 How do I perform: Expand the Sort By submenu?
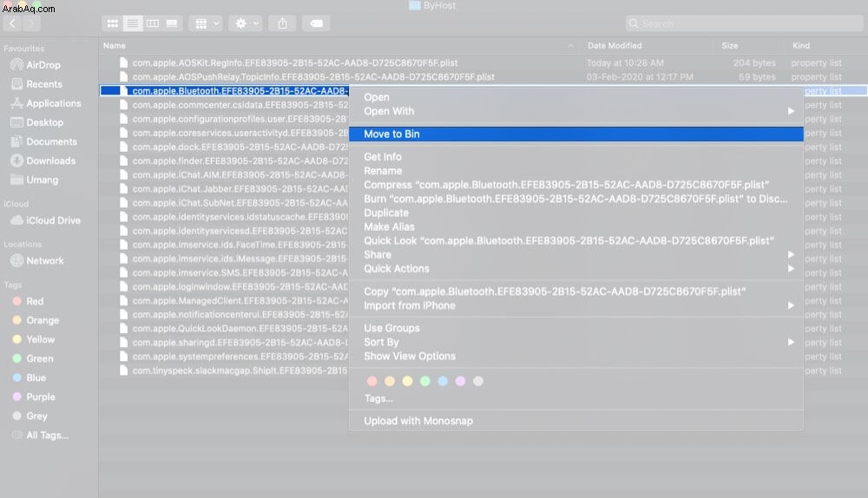575,342
